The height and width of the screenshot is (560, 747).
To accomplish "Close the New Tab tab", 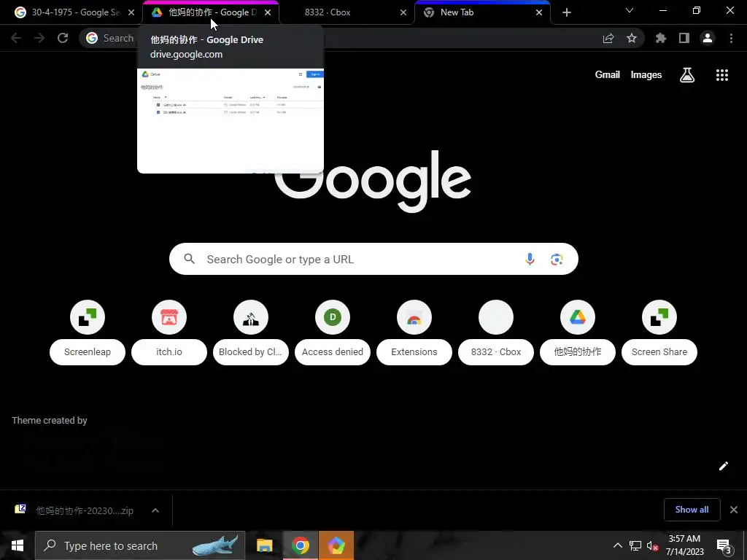I will tap(539, 12).
